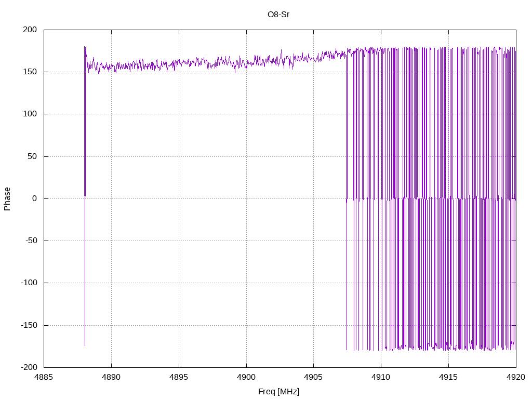Image resolution: width=532 pixels, height=399 pixels.
Task: Click the y-axis tick label 0
Action: [x=35, y=198]
